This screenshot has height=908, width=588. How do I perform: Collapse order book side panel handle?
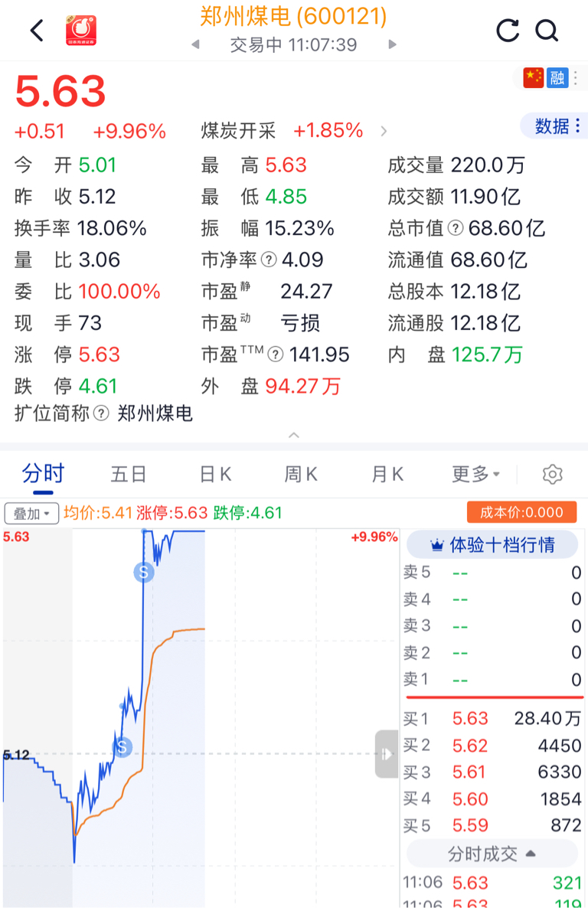click(387, 754)
